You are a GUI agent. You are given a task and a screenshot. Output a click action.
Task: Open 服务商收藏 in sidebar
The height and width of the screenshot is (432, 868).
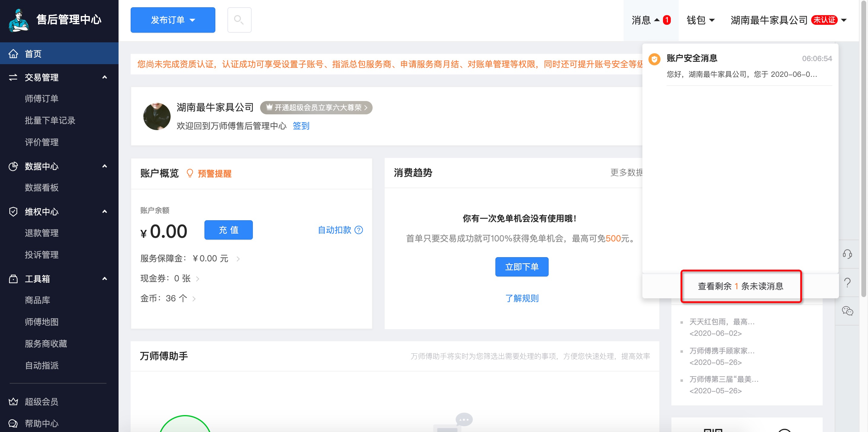coord(46,344)
